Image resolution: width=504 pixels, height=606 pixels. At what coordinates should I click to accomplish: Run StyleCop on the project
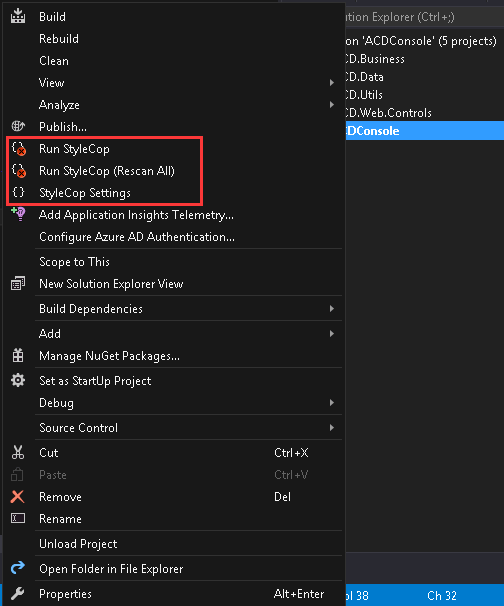coord(174,149)
